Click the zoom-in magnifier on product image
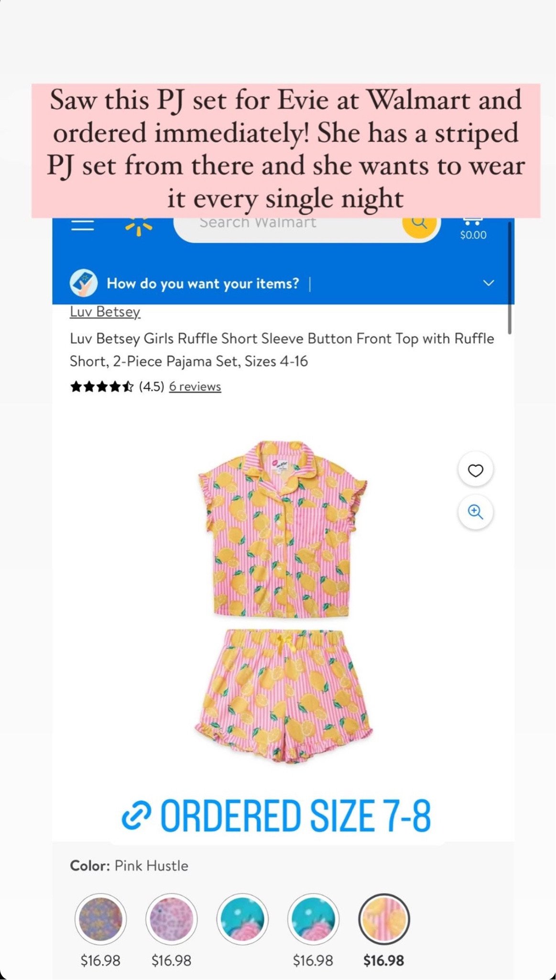The height and width of the screenshot is (980, 556). click(x=475, y=512)
